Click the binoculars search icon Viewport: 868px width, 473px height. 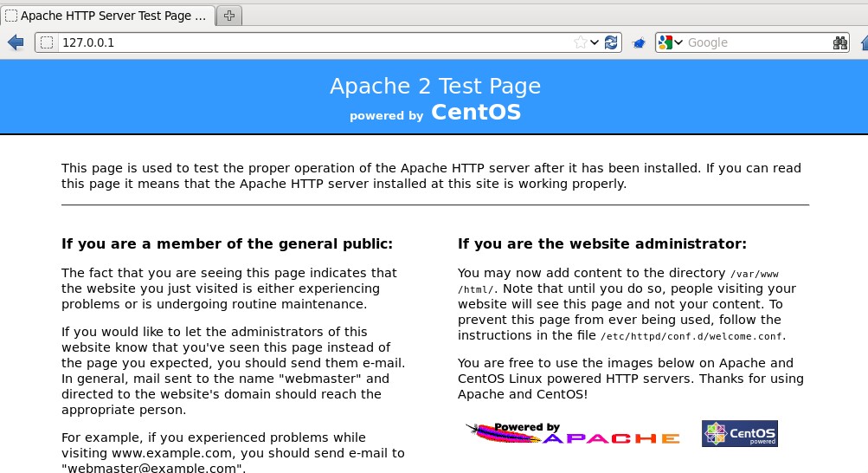pos(839,42)
